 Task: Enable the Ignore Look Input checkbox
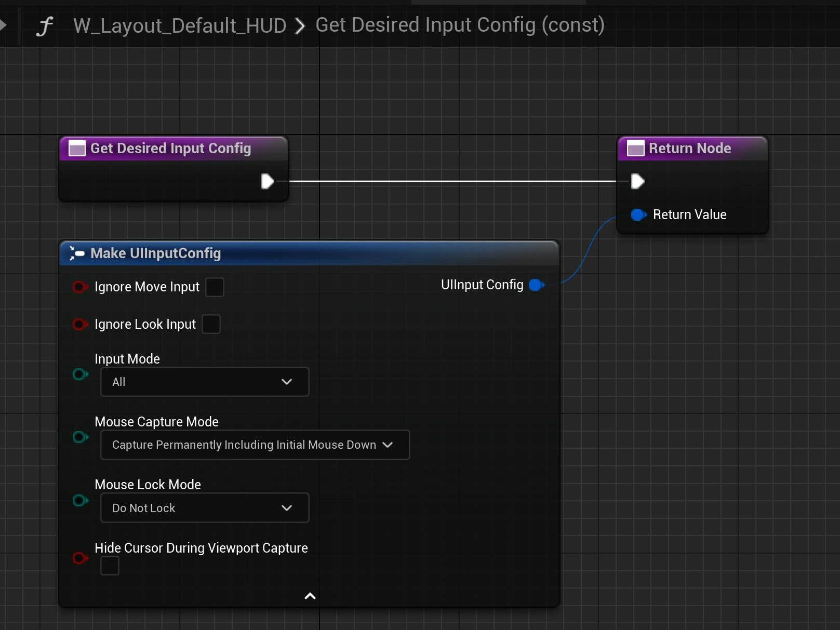[x=211, y=324]
